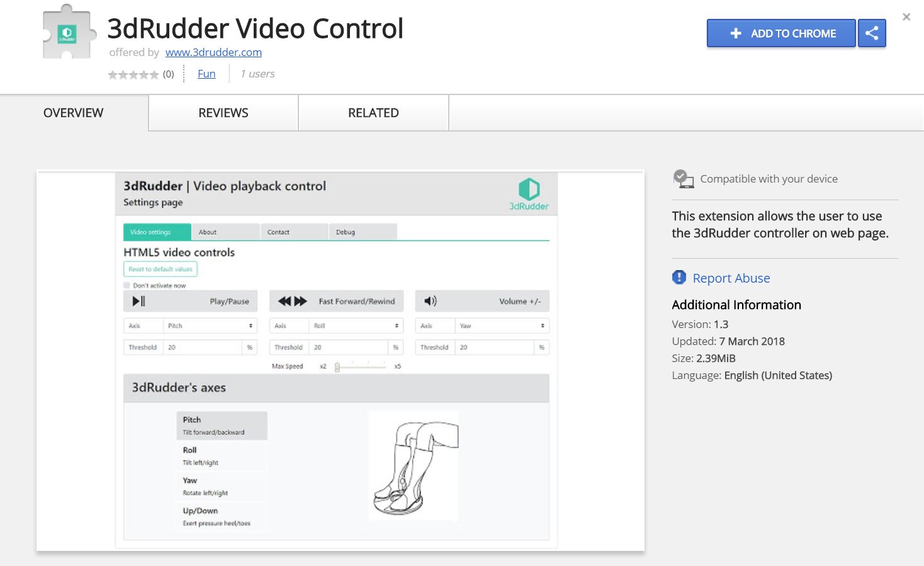Click the 3dRudder extension puzzle icon
Viewport: 924px width, 566px height.
(69, 33)
